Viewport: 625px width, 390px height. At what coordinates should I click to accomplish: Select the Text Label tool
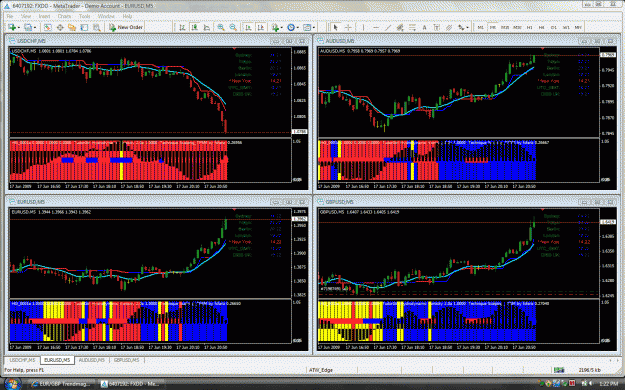point(437,27)
